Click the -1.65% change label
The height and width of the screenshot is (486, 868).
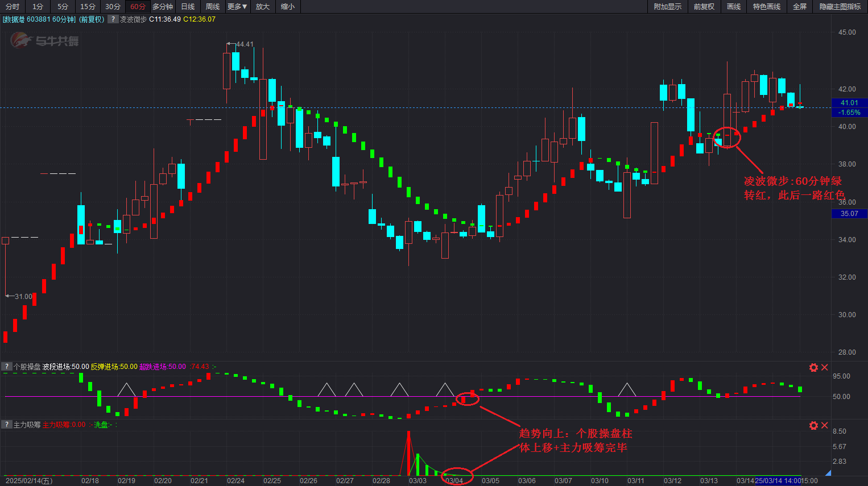coord(849,113)
